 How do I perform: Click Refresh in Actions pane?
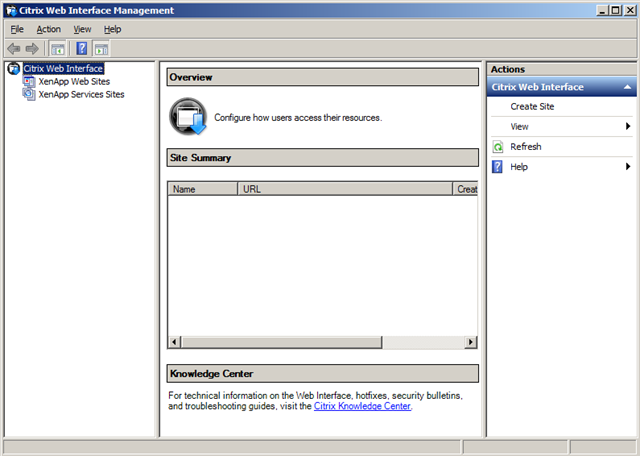tap(526, 147)
